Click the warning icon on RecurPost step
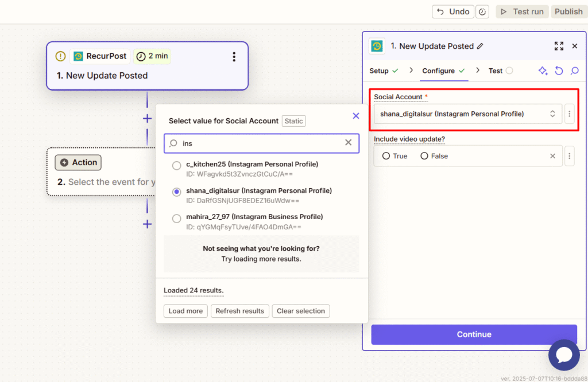The image size is (588, 382). click(60, 56)
